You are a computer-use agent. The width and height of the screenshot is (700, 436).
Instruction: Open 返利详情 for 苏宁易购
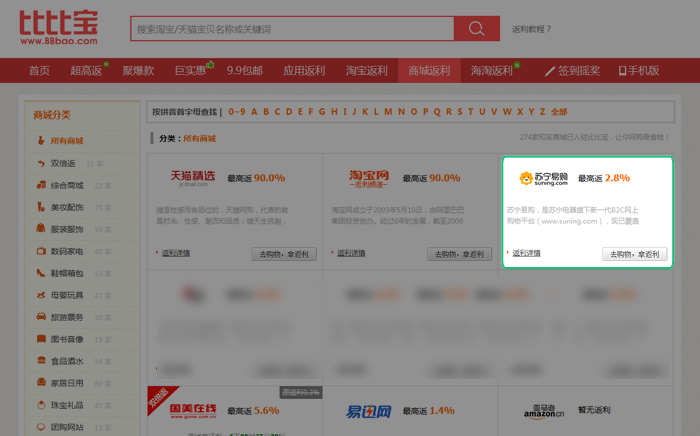pos(526,253)
